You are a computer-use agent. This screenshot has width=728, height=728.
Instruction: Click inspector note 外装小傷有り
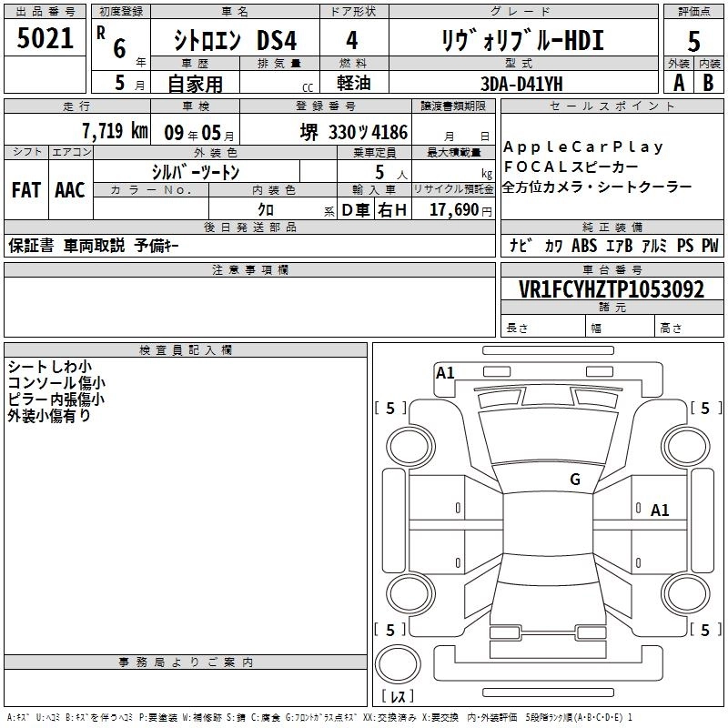pos(49,416)
